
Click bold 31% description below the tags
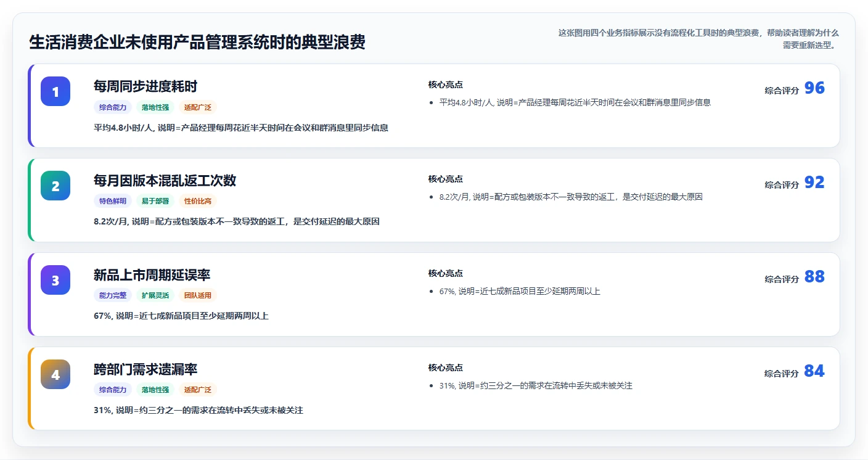199,410
